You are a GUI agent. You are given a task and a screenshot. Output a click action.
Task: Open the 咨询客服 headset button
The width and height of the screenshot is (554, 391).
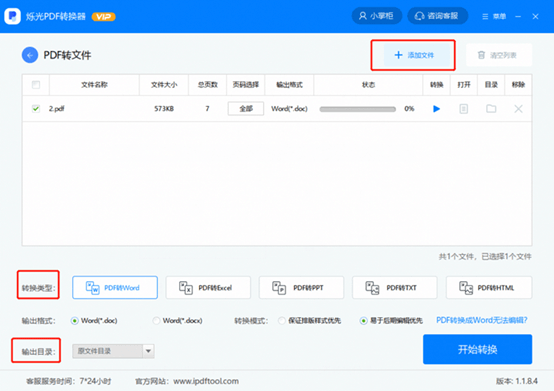(x=437, y=16)
